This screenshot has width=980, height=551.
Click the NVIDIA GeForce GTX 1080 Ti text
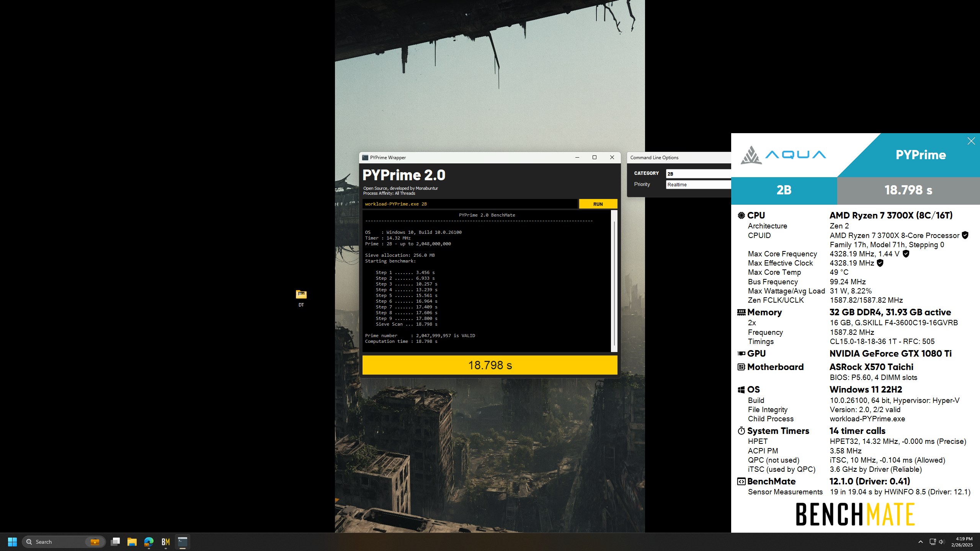890,354
